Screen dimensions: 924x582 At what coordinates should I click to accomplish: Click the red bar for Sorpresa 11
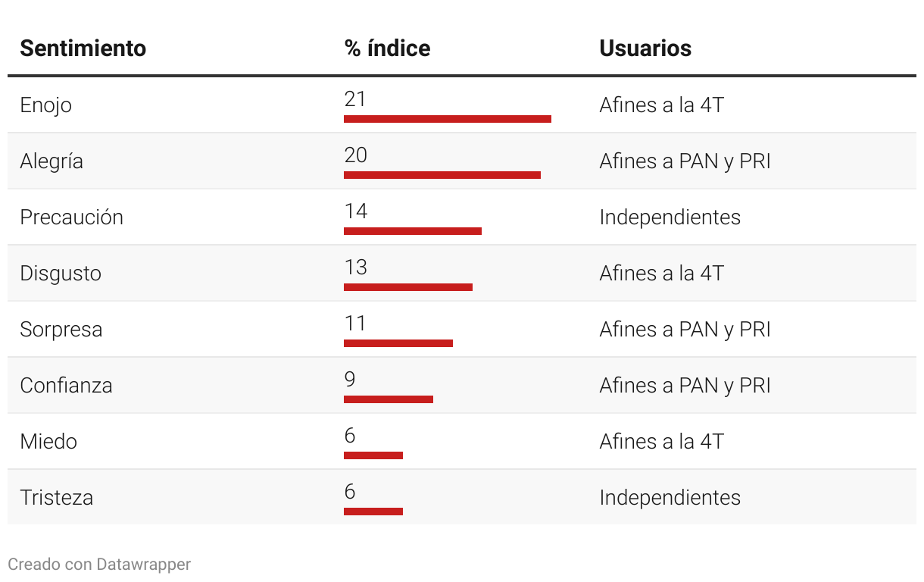398,343
